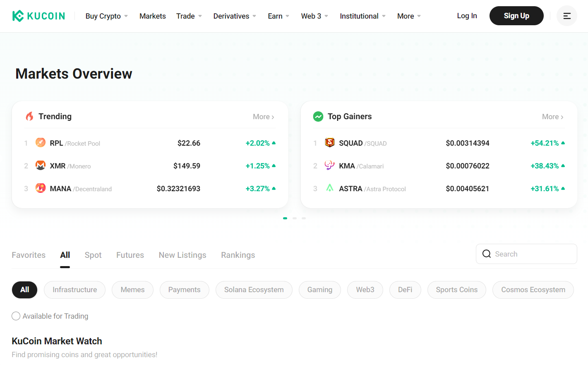Filter by Solana Ecosystem category
588x365 pixels.
point(254,290)
